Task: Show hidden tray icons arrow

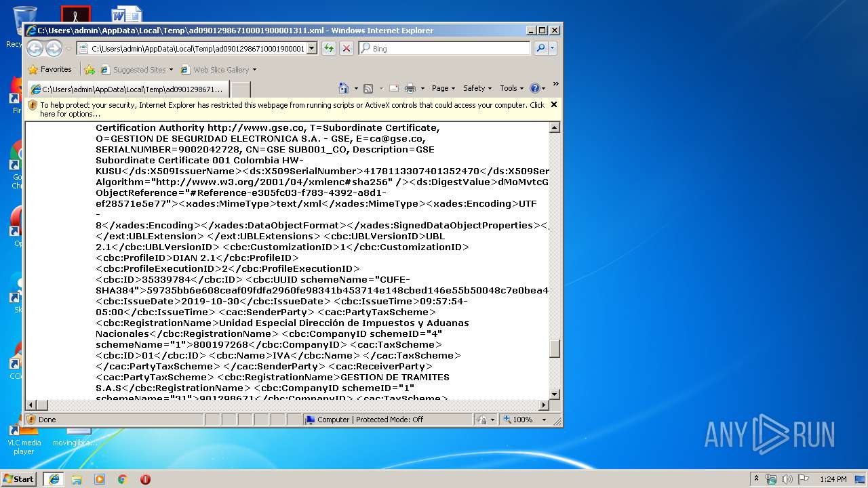Action: pyautogui.click(x=756, y=479)
